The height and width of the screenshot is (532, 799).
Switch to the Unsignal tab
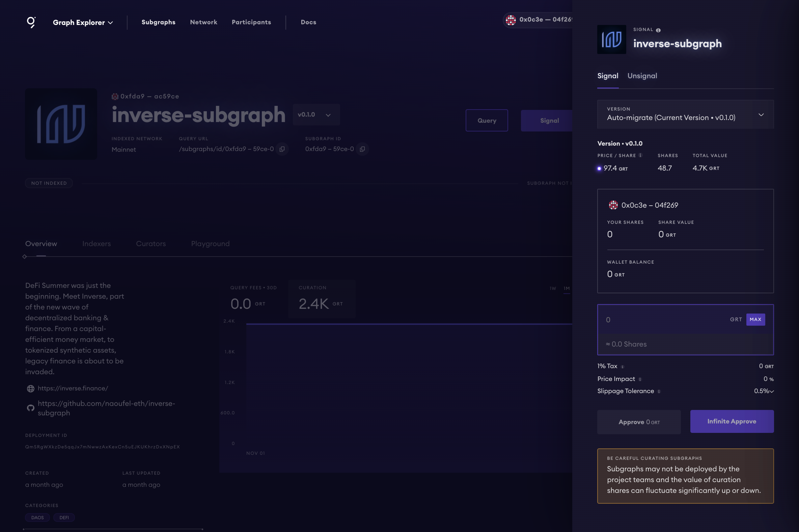(642, 76)
